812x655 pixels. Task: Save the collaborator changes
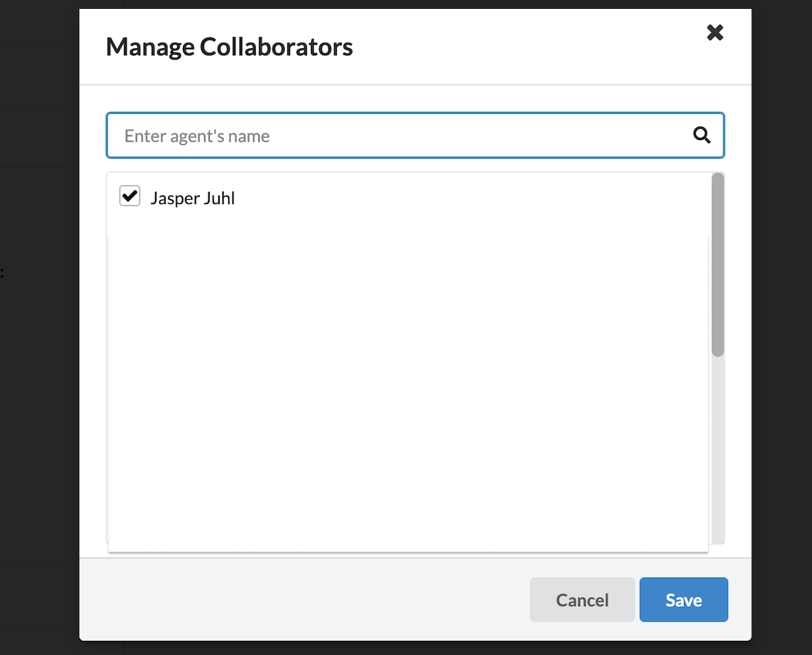point(683,599)
